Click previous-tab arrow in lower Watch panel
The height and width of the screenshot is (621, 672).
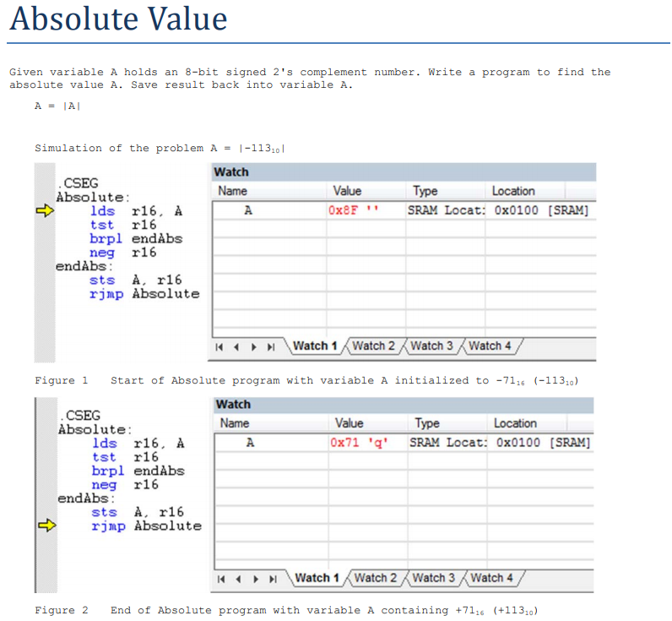pyautogui.click(x=239, y=579)
